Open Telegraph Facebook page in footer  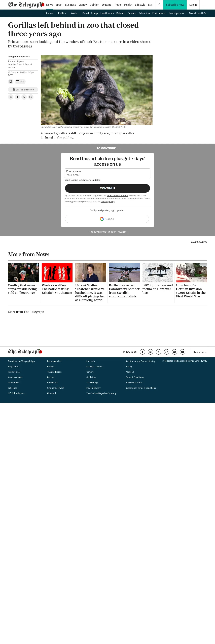coord(142,352)
